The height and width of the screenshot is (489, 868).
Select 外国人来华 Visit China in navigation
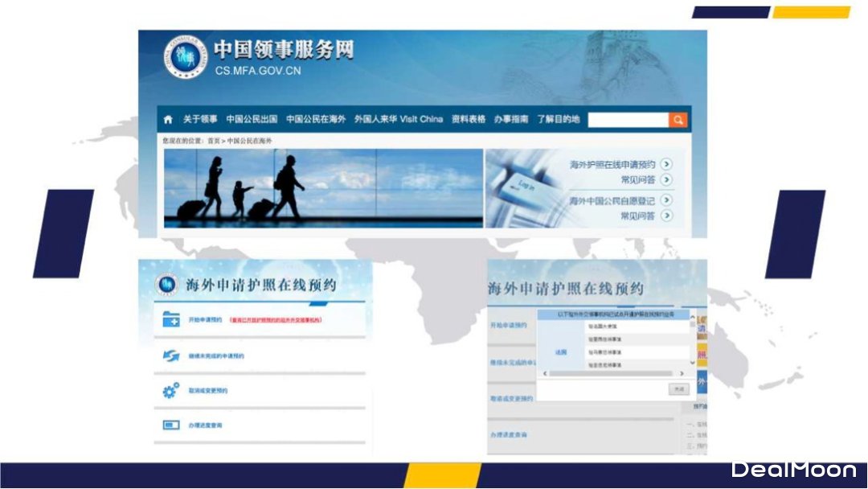click(399, 120)
